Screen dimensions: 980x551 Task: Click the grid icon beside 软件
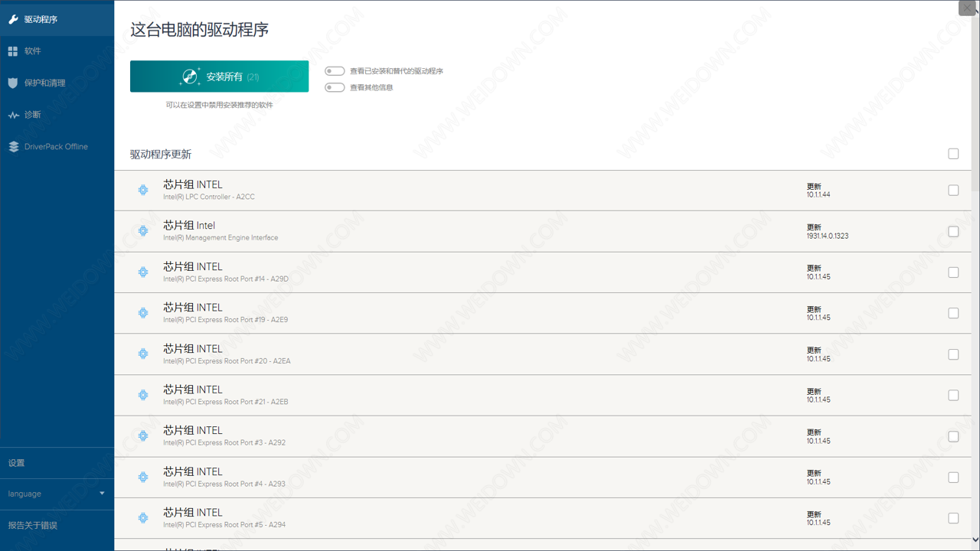click(x=13, y=51)
